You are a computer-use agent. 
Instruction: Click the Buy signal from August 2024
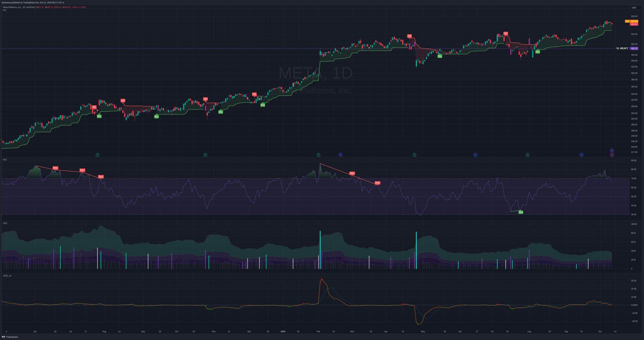point(537,52)
